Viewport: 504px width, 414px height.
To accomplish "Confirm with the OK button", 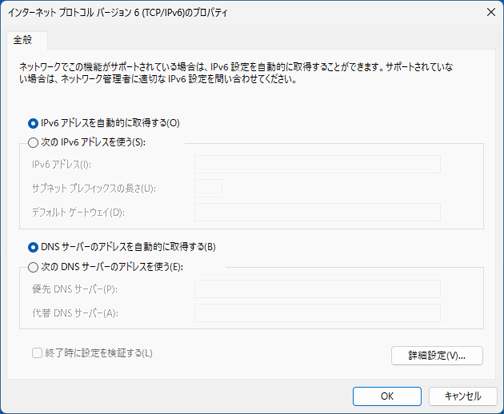I will pos(387,396).
